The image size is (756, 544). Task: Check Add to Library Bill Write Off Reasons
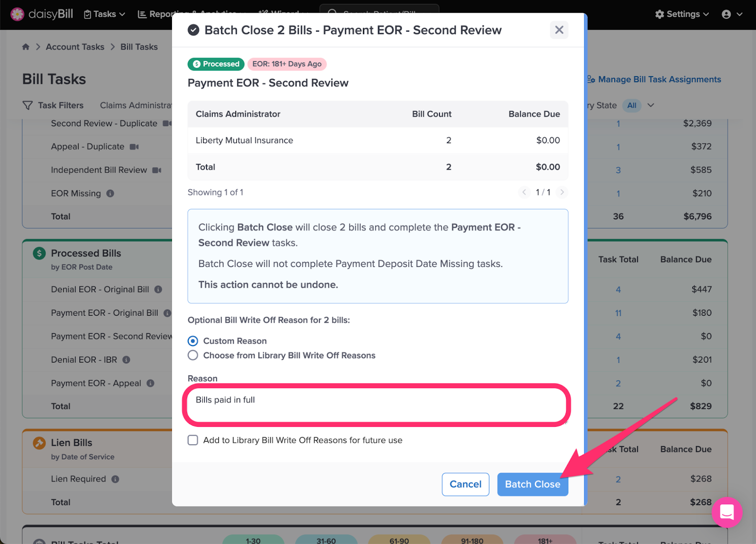pos(193,440)
